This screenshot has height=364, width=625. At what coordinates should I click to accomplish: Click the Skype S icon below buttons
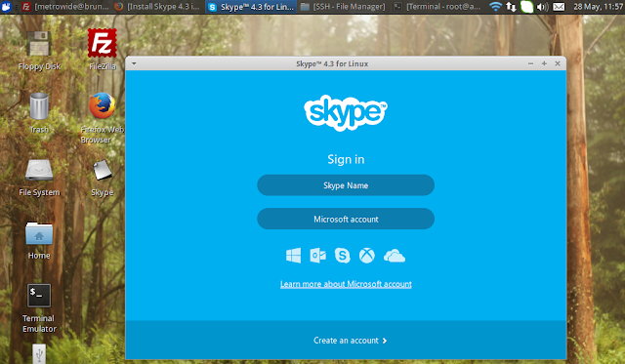click(342, 256)
